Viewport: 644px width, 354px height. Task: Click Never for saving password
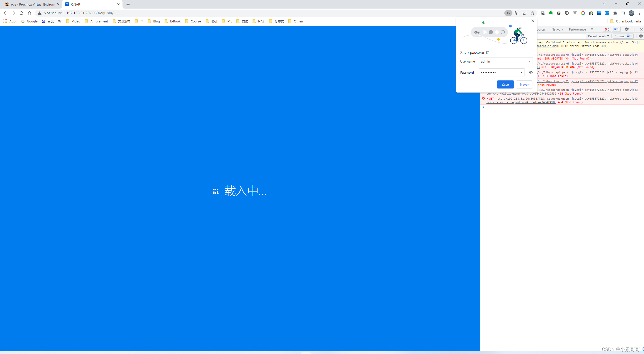pyautogui.click(x=524, y=84)
